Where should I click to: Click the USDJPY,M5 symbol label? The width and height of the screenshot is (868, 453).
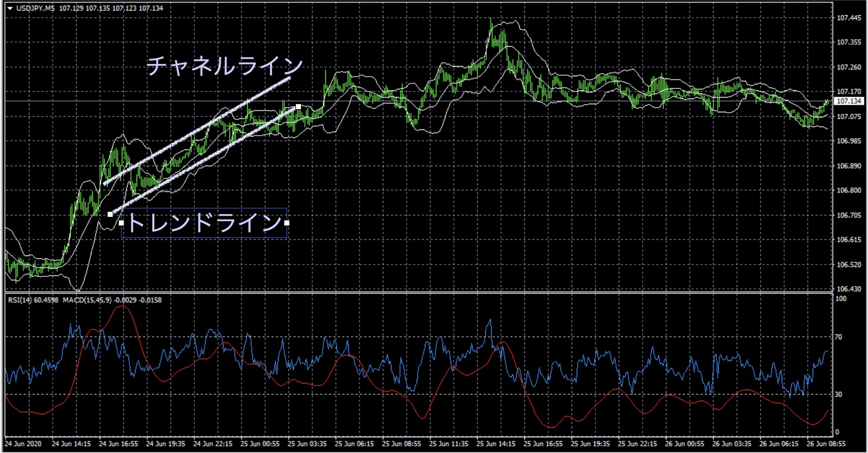pos(35,8)
